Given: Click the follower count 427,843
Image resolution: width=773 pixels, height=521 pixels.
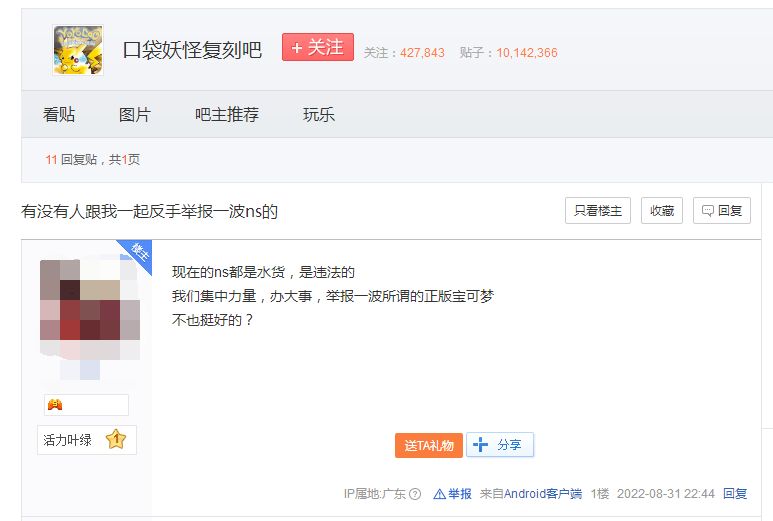Looking at the screenshot, I should coord(422,53).
